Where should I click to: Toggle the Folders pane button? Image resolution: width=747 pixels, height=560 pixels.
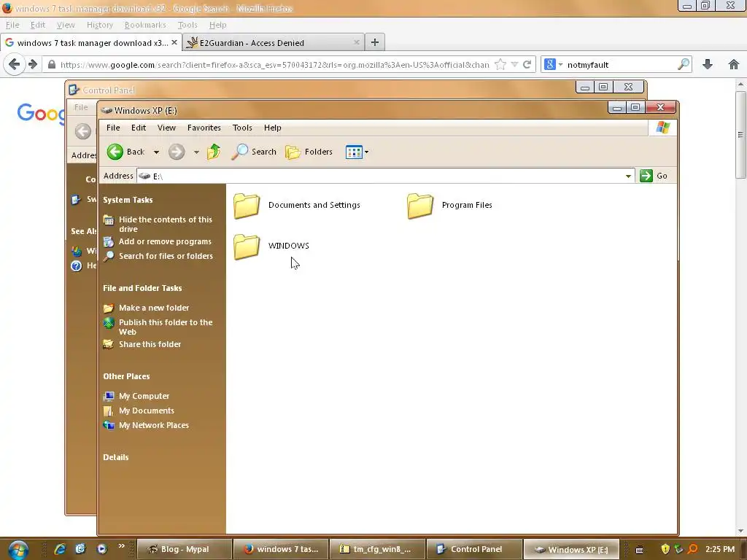(309, 152)
